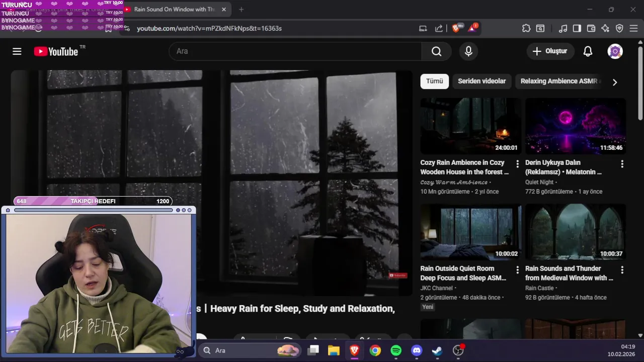Viewport: 644px width, 362px height.
Task: Open the 24:00:01 cozy cabin thumbnail
Action: point(470,126)
